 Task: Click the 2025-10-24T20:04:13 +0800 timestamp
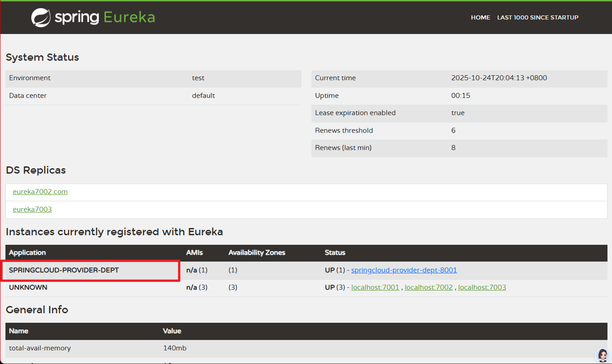499,78
